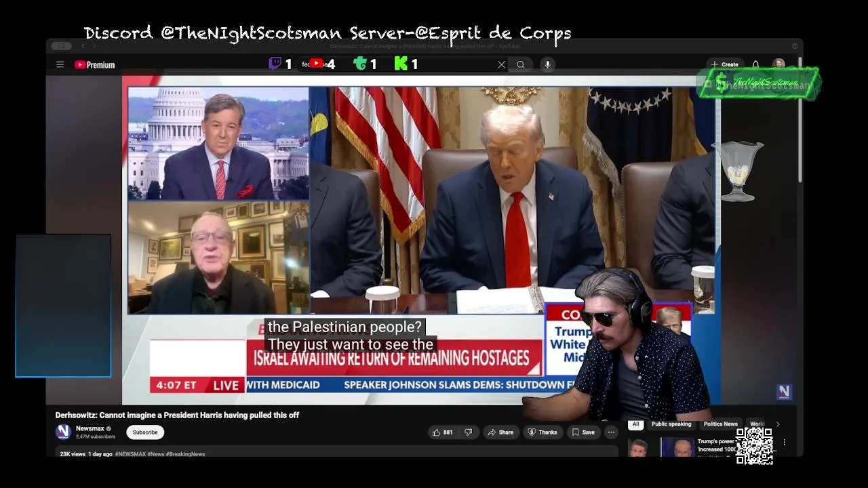Select the All filter chip
The image size is (868, 488).
635,424
